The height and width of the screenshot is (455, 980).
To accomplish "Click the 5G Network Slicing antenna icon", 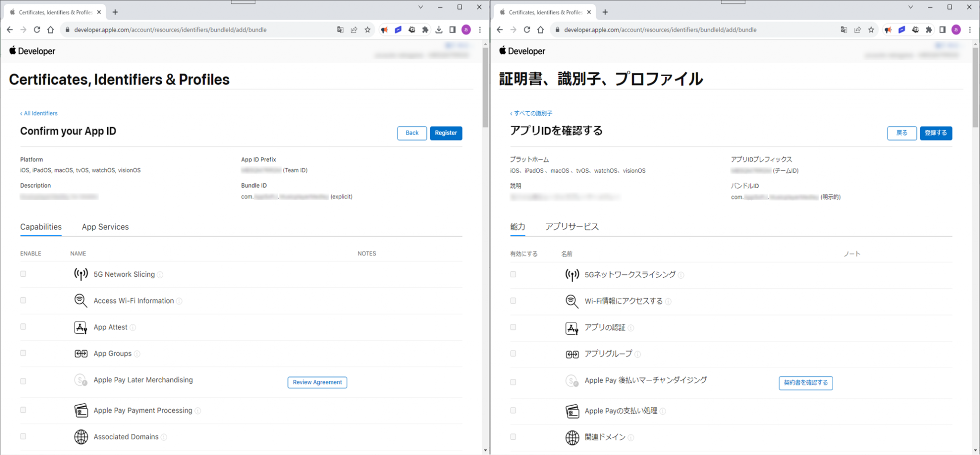I will (80, 274).
